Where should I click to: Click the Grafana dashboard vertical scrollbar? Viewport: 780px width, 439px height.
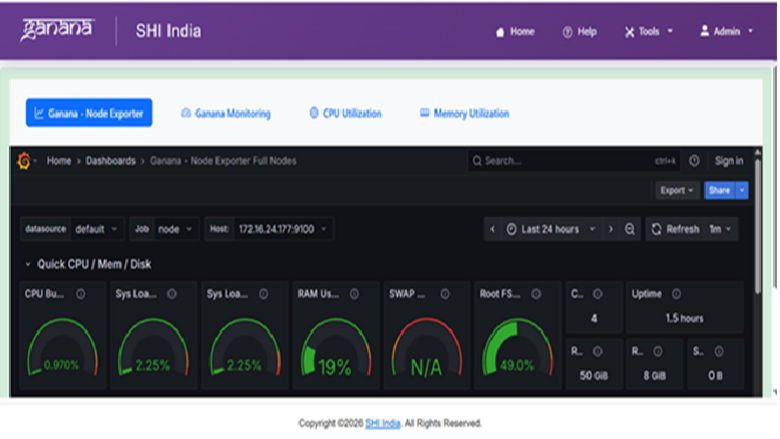(758, 226)
